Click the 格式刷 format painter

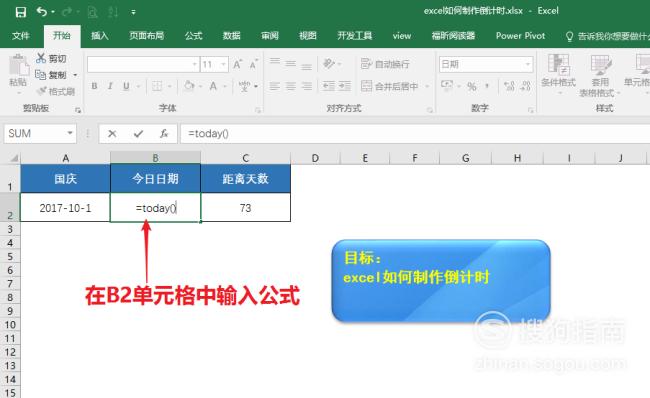coord(56,91)
